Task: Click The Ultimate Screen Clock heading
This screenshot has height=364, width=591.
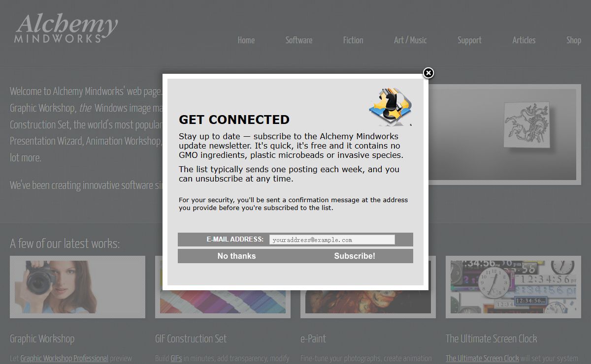Action: point(491,338)
